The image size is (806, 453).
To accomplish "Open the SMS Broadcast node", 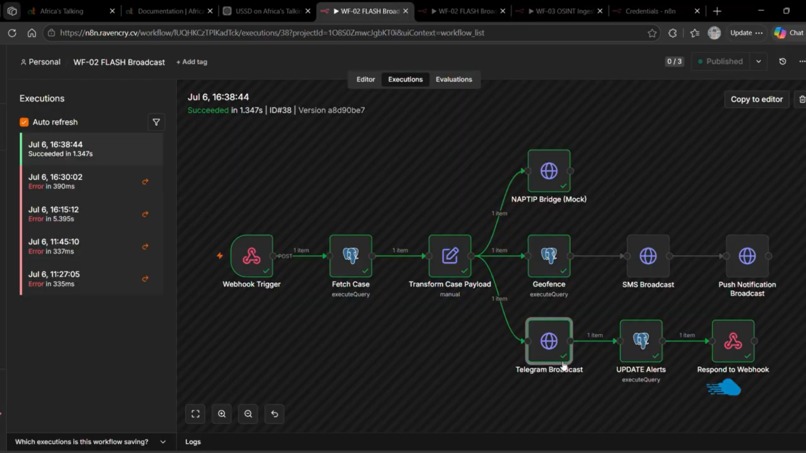I will [x=648, y=256].
